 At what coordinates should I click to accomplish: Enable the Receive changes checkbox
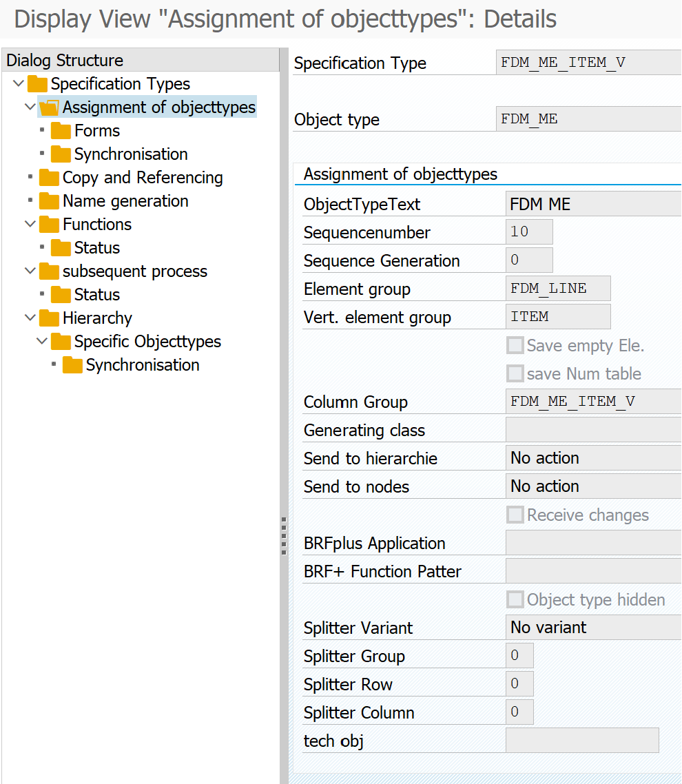(x=515, y=515)
